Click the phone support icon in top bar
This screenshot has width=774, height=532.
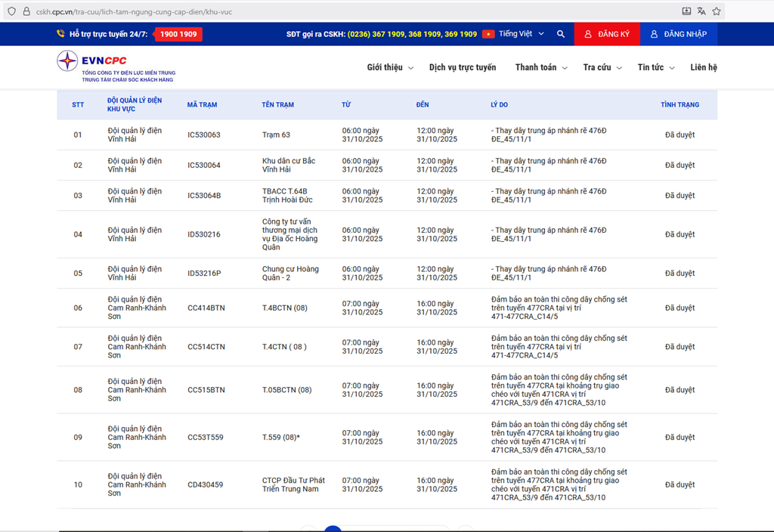click(60, 34)
